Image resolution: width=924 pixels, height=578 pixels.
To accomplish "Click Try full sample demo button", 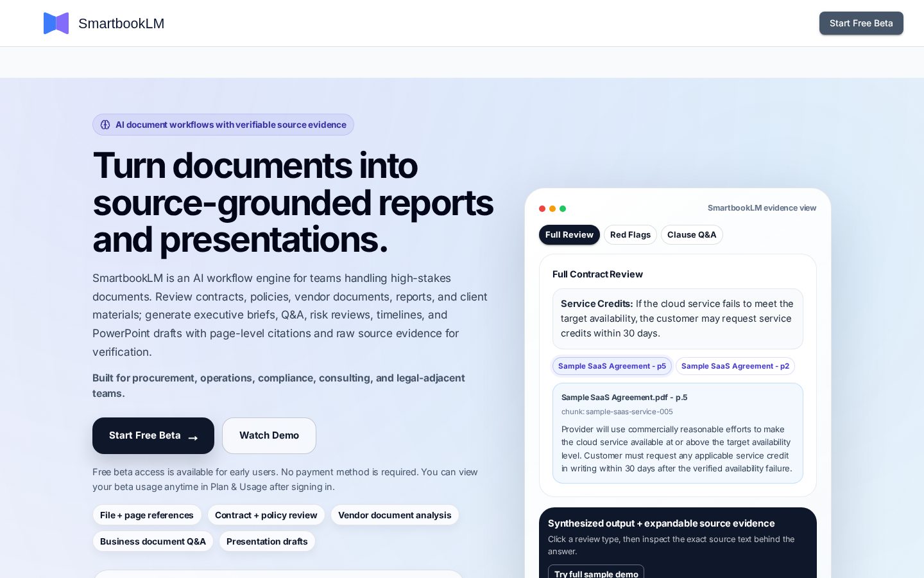I will pyautogui.click(x=596, y=573).
